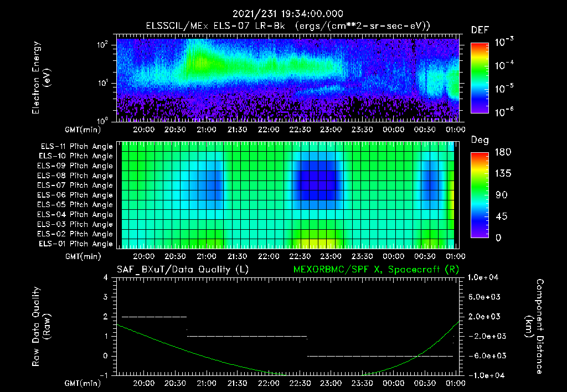Viewport: 567px width, 392px height.
Task: Click the ELS-07 Pitch Angle row label
Action: click(x=75, y=185)
